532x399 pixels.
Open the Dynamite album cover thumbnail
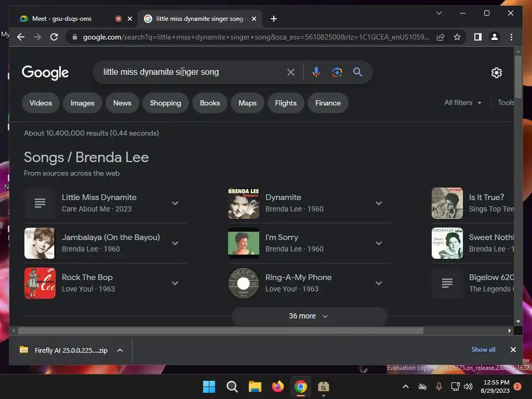point(244,203)
